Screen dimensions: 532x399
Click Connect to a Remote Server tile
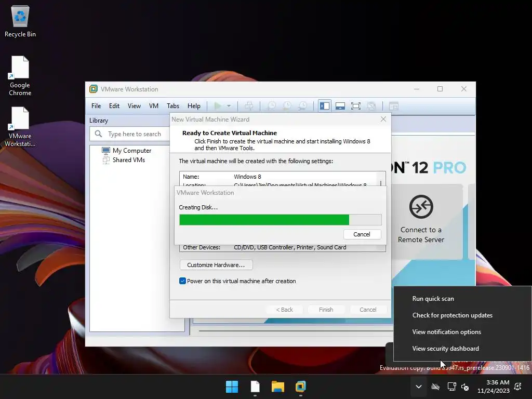coord(421,221)
